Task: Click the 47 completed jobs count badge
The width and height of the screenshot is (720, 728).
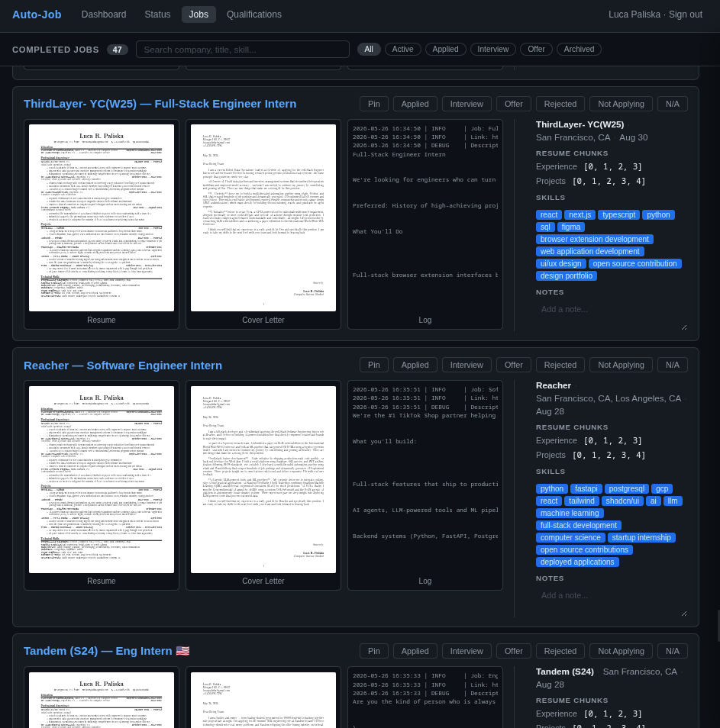Action: [118, 50]
